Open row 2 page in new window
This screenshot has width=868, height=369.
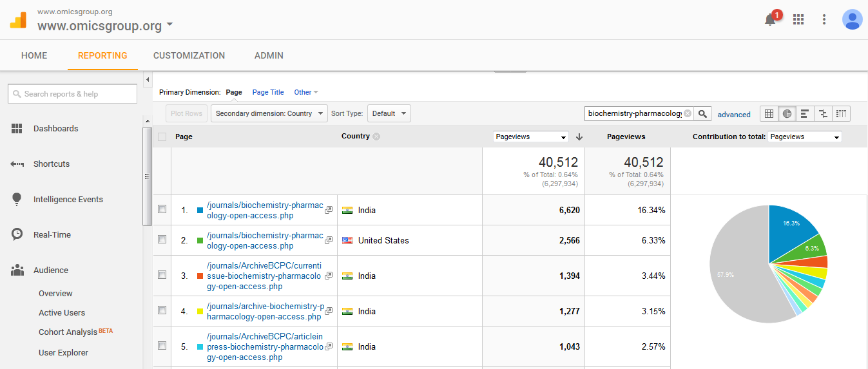329,240
